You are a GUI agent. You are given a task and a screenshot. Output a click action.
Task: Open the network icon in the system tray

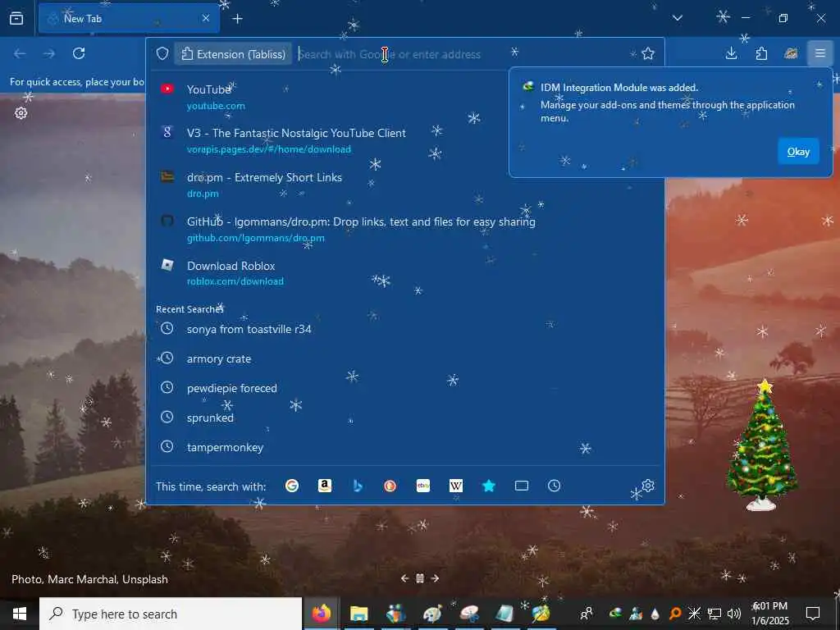714,614
